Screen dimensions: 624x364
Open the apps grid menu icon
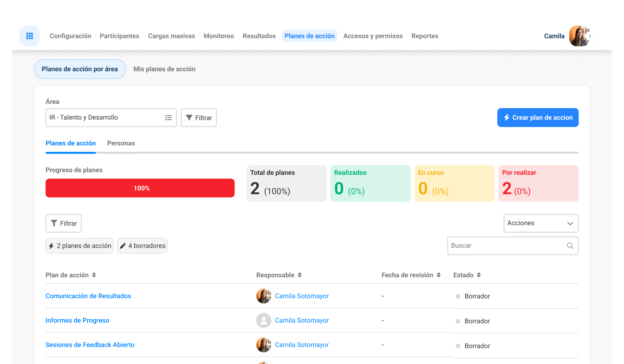[x=29, y=36]
